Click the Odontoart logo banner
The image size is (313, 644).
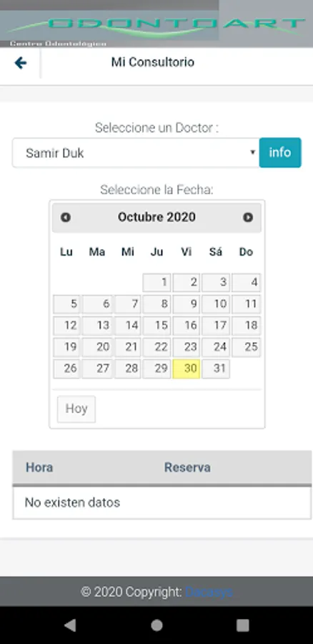[x=156, y=24]
